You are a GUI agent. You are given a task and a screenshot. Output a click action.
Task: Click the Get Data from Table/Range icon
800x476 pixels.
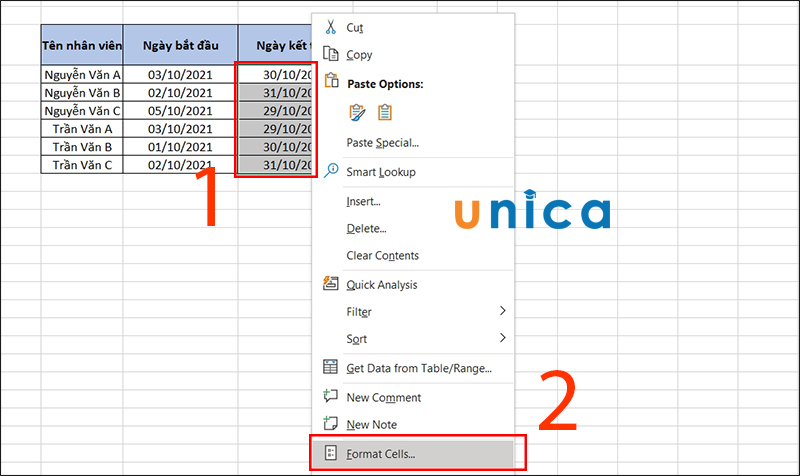330,368
